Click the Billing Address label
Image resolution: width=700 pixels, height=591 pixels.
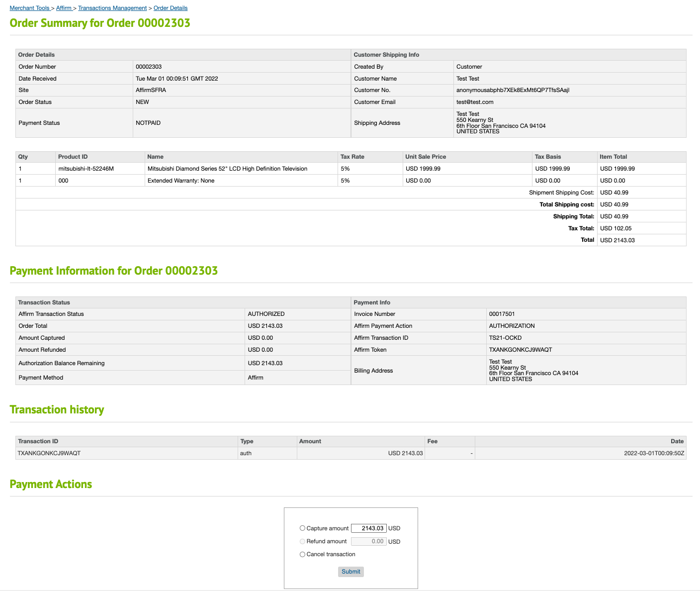(x=373, y=371)
